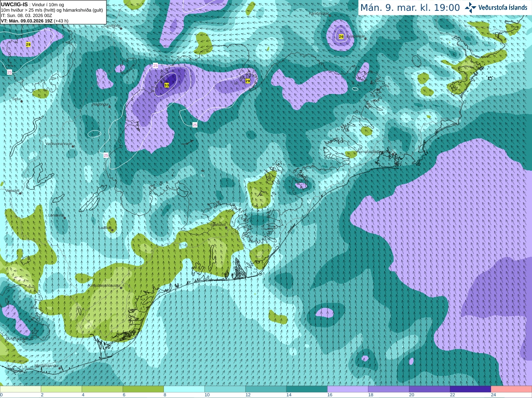Click the Hornafjarðarfljót station label
532x398 pixels.
point(374,152)
